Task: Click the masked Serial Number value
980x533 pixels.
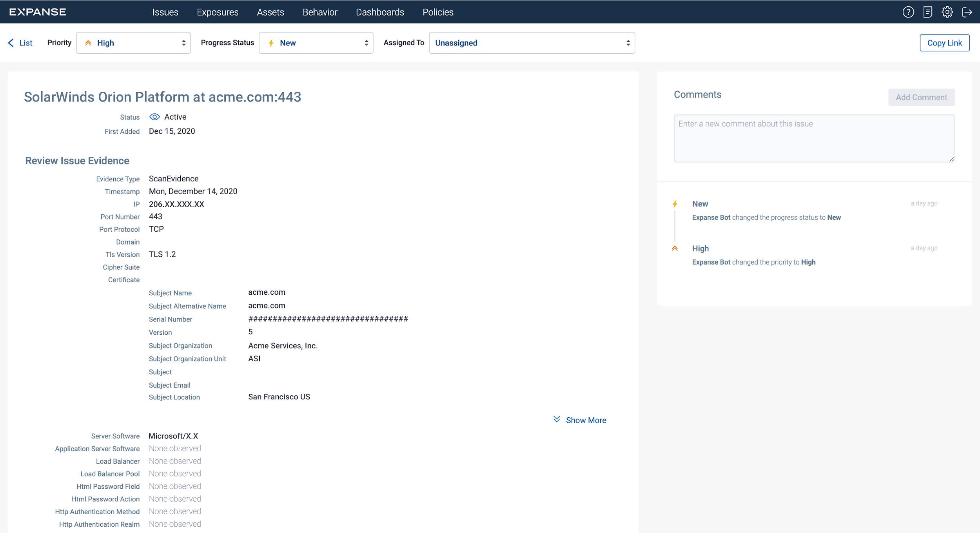Action: coord(328,319)
